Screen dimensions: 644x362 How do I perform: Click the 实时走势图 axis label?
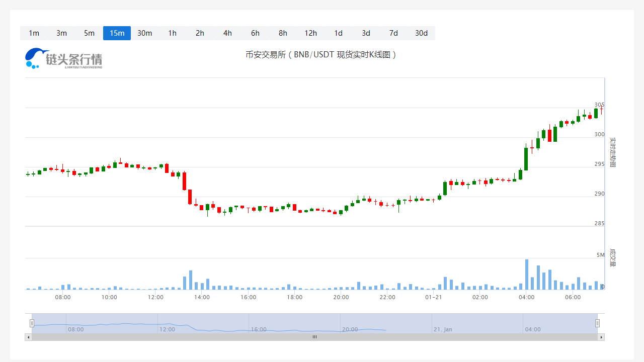[x=612, y=152]
